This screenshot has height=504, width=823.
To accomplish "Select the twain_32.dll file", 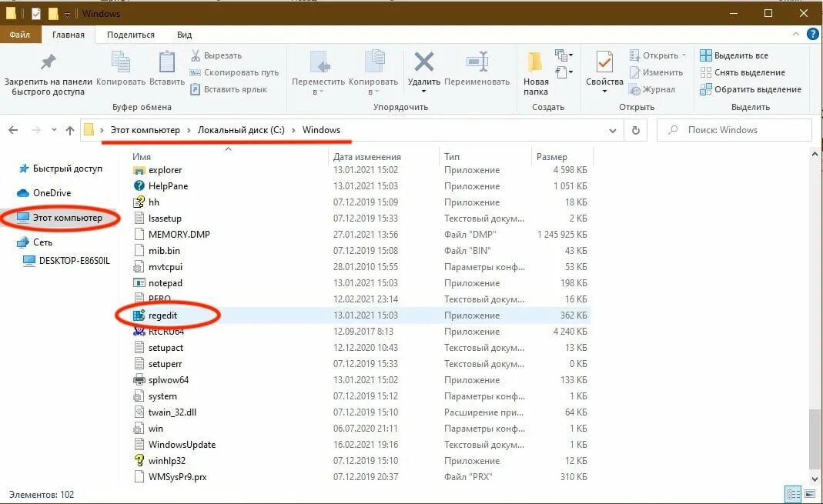I will click(172, 412).
